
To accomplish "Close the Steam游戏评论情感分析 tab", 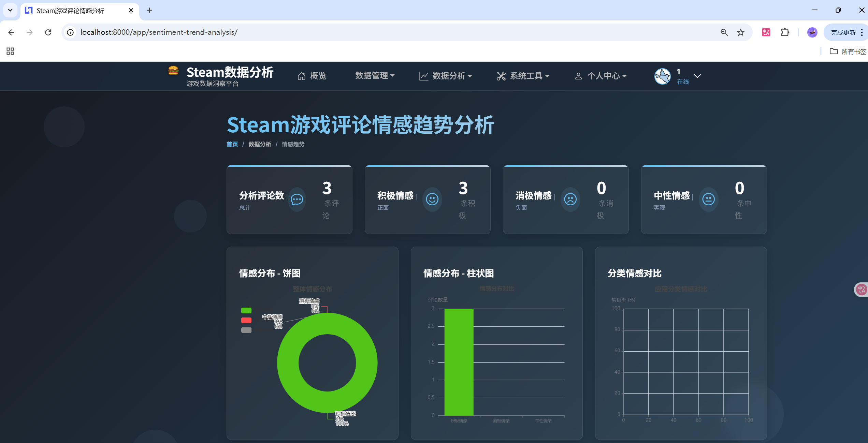I will tap(131, 11).
